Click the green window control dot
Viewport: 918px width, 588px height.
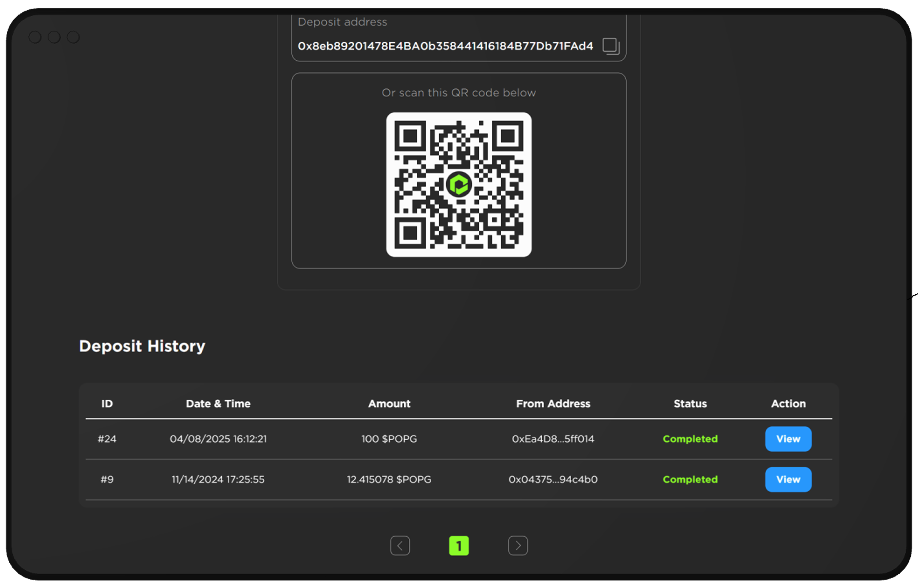[73, 37]
